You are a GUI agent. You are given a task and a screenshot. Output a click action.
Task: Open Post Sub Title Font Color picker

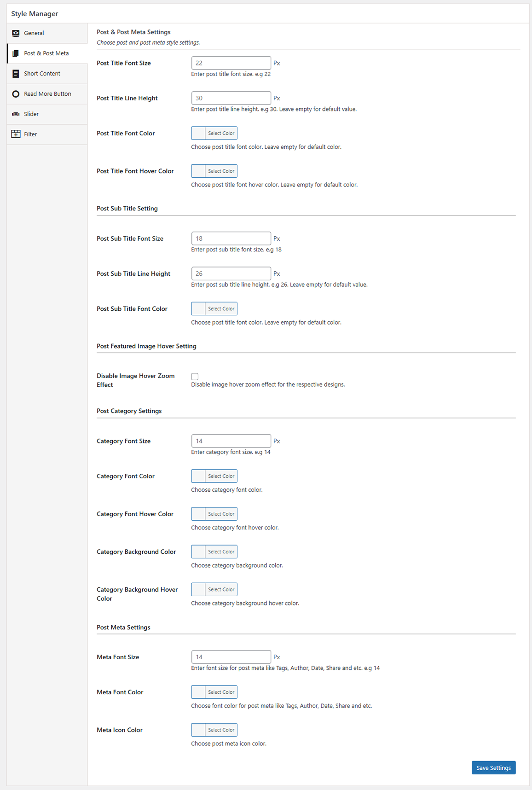[214, 308]
